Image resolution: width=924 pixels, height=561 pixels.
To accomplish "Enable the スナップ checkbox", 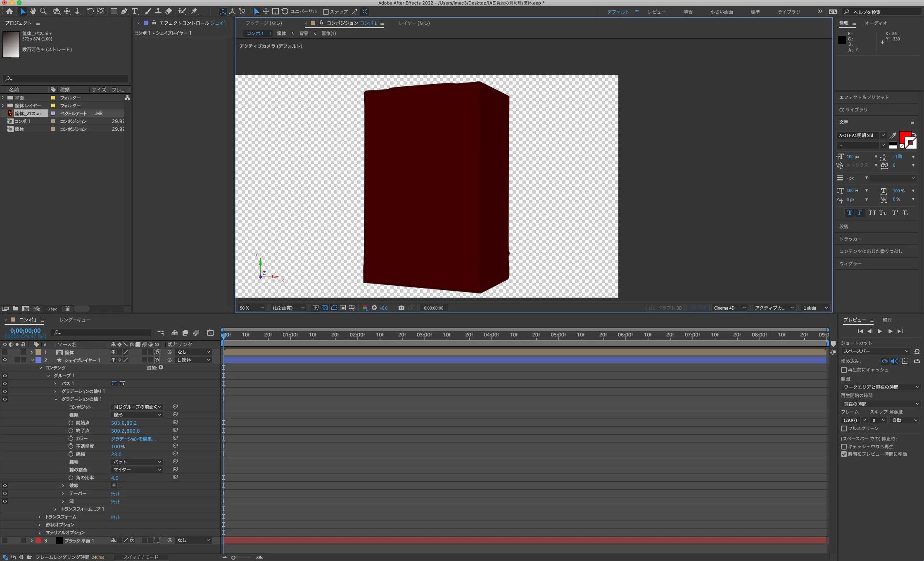I will coord(325,12).
